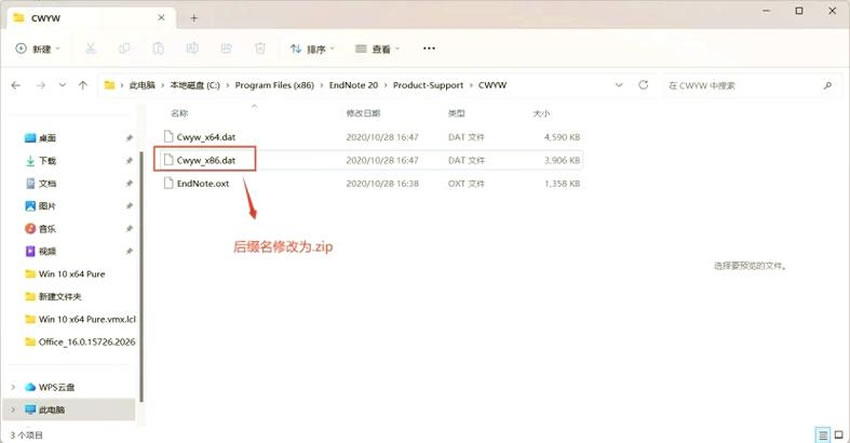Click the OXT 文件 type cell

pos(466,184)
